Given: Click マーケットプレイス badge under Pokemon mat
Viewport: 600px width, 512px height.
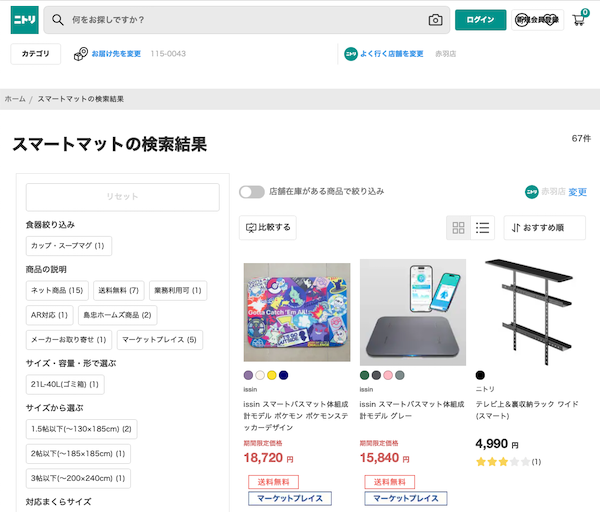Looking at the screenshot, I should pos(290,499).
